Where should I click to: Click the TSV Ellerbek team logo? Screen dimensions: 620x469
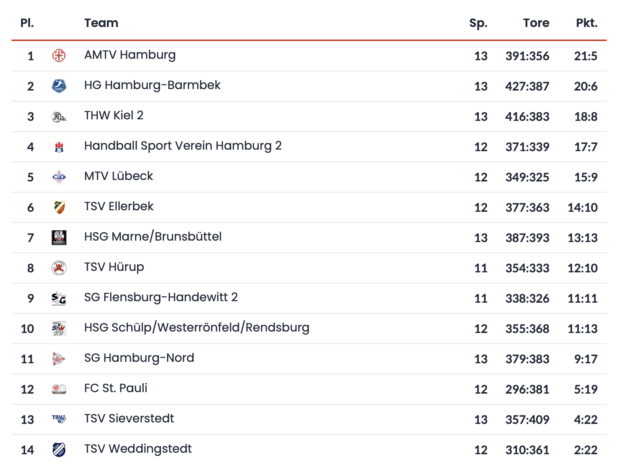(x=59, y=208)
